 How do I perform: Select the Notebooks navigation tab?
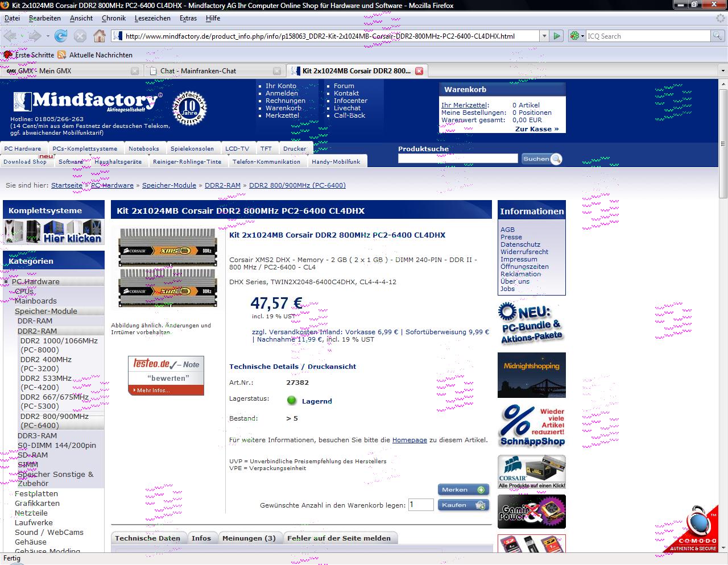144,148
